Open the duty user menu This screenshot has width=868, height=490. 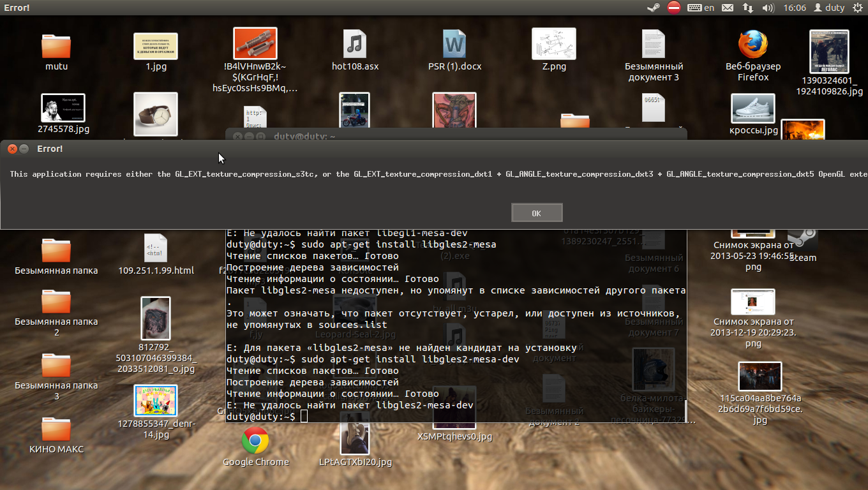click(829, 8)
